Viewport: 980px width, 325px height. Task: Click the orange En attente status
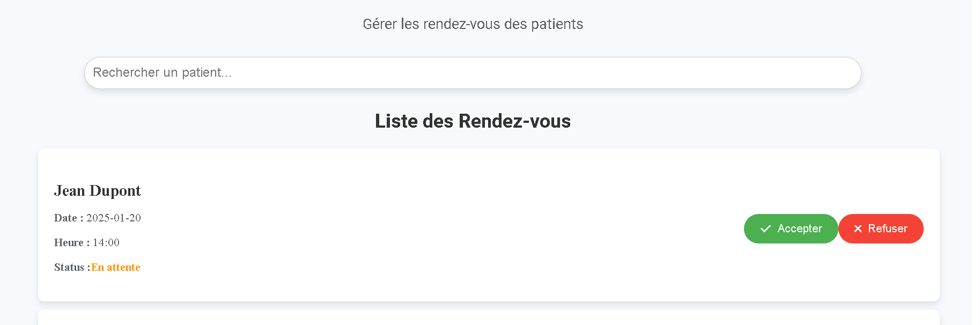pyautogui.click(x=116, y=267)
